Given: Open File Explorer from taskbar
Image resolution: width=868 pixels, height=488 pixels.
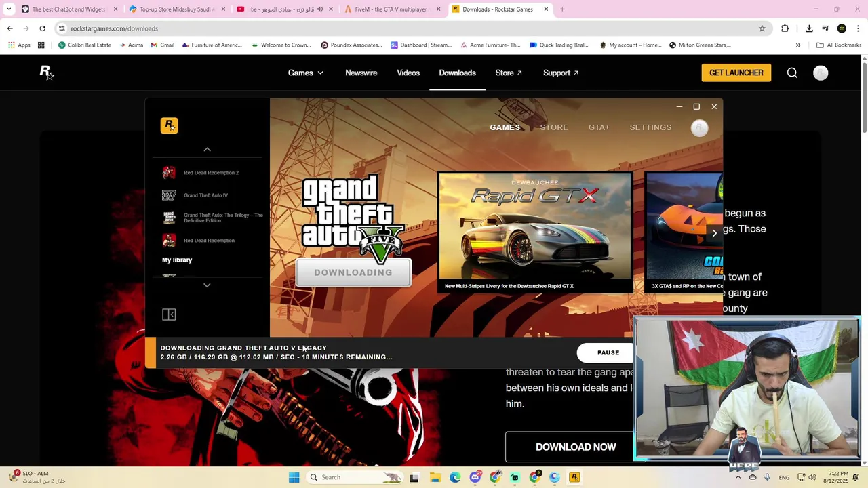Looking at the screenshot, I should (434, 477).
